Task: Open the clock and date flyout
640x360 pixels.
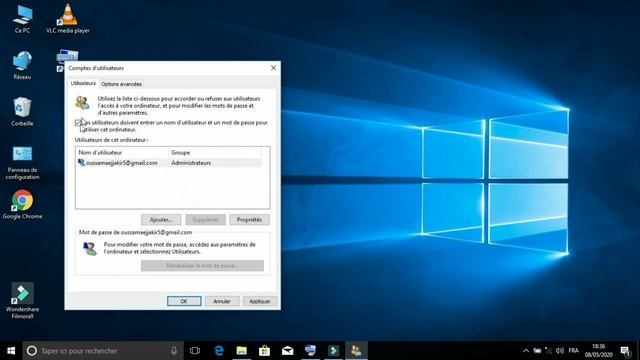Action: tap(598, 351)
